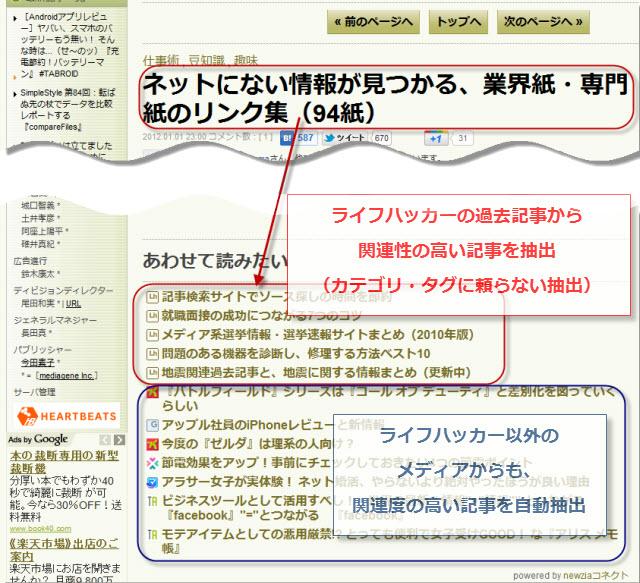The height and width of the screenshot is (583, 640).
Task: Open related article 節電効果をアップ！
Action: (x=347, y=463)
